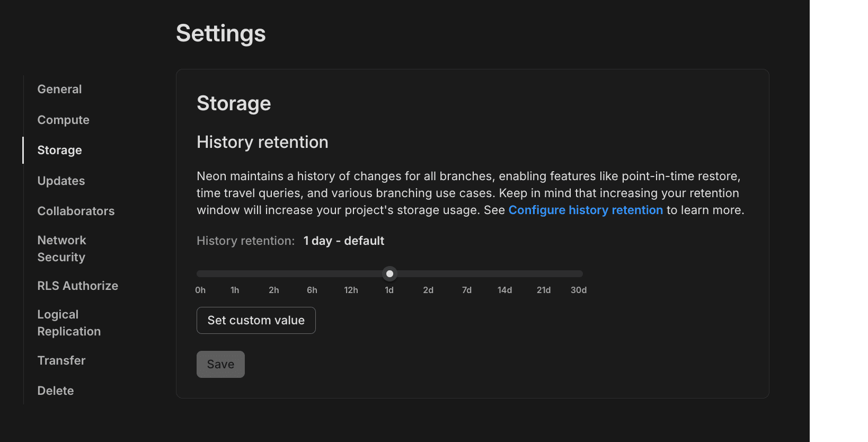868x442 pixels.
Task: Go to Compute settings
Action: point(63,120)
